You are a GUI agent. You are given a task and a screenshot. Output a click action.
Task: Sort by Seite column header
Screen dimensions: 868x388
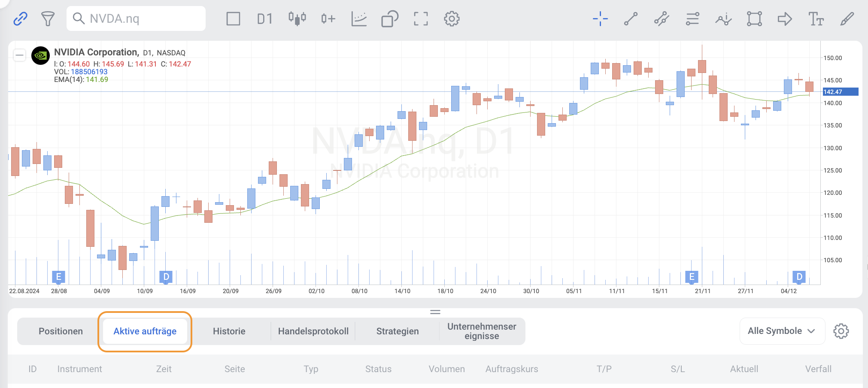235,369
